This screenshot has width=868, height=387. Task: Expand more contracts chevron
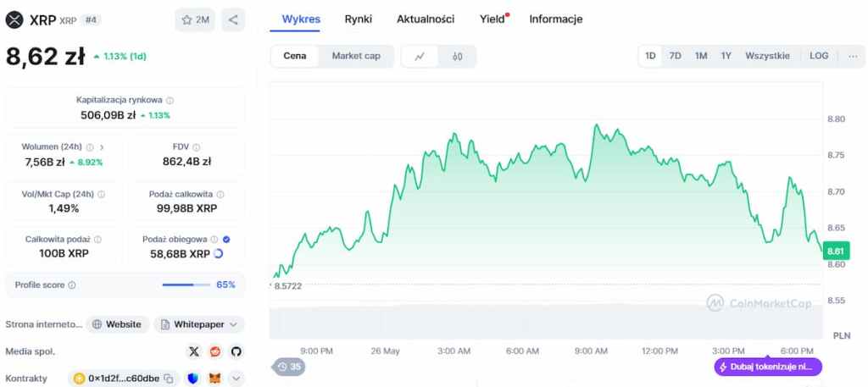click(236, 379)
